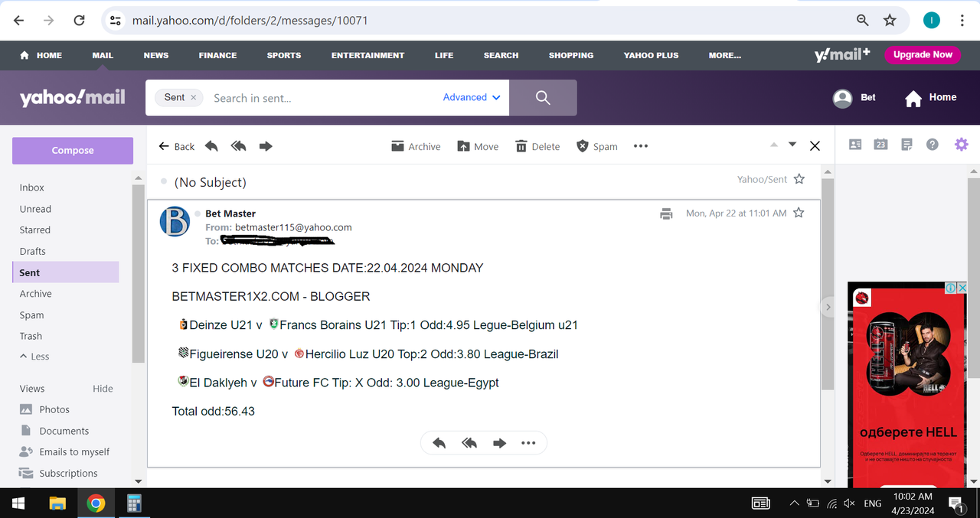Open the settings gear icon
The height and width of the screenshot is (518, 980).
coord(961,144)
